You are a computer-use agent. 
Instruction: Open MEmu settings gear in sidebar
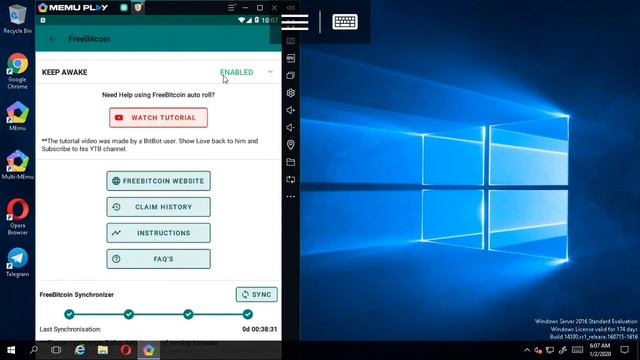pyautogui.click(x=291, y=93)
